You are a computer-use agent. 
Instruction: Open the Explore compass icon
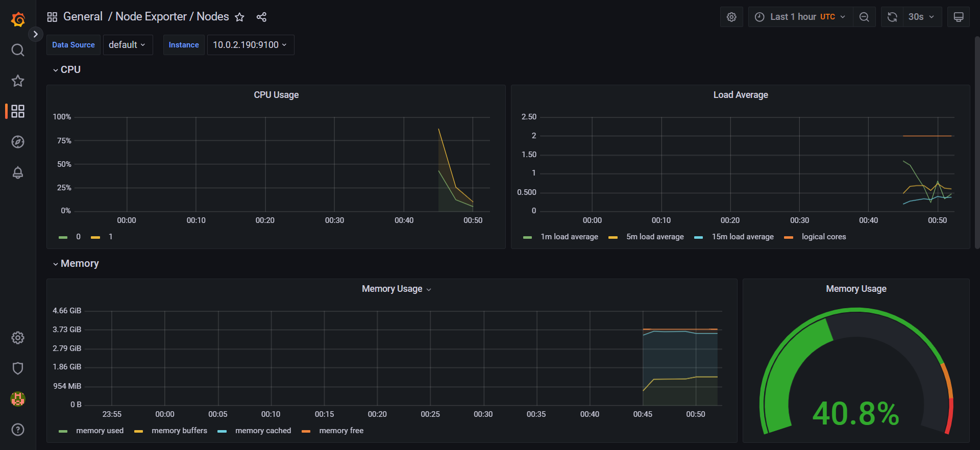coord(18,142)
